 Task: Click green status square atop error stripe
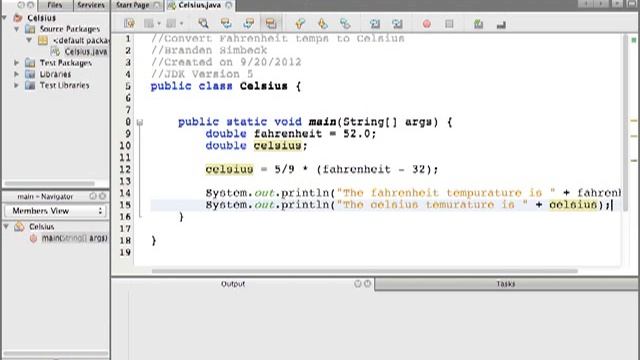tap(633, 40)
